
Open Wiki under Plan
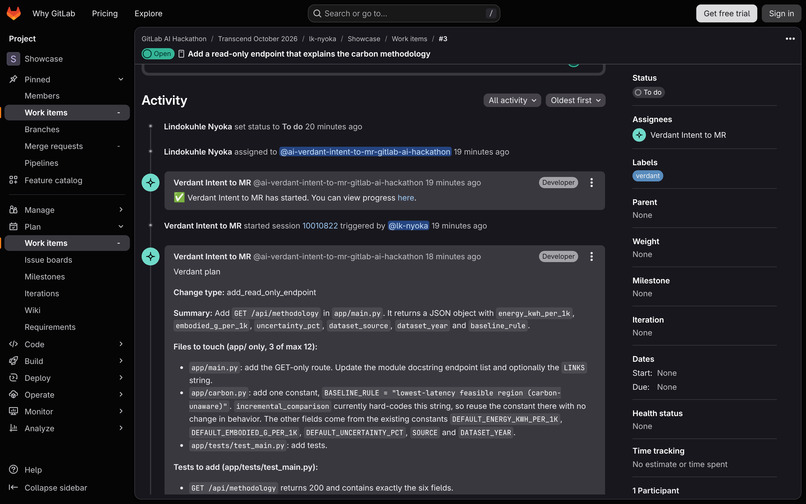[x=32, y=310]
